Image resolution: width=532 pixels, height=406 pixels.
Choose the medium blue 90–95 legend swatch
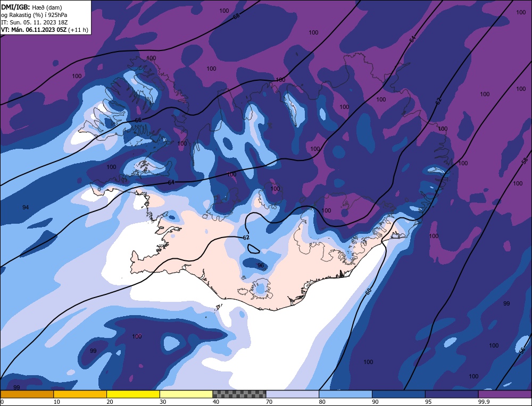coord(398,394)
